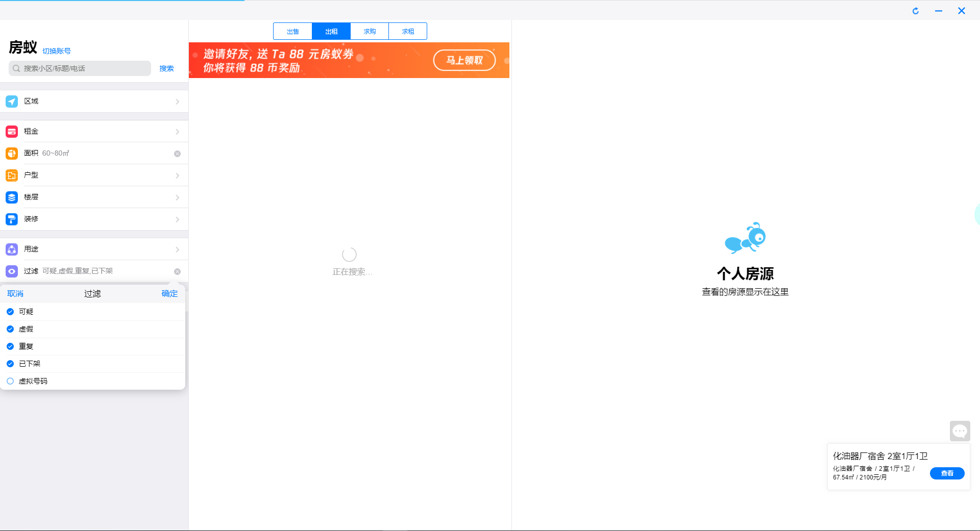
Task: Click the 过滤 popup heading text
Action: (x=92, y=294)
